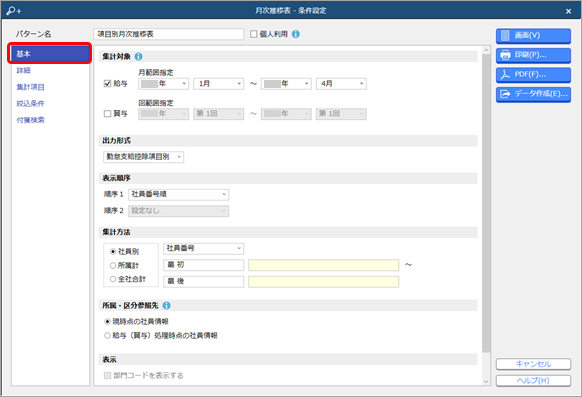Click the info icon beside 集計対象

click(x=138, y=56)
